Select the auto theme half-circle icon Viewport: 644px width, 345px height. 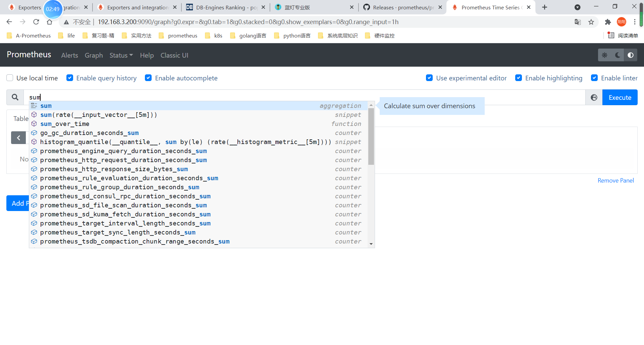click(x=631, y=55)
